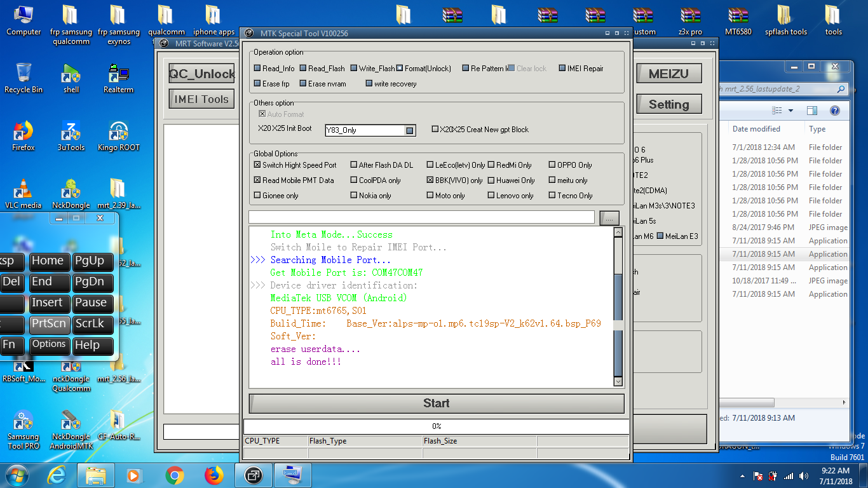Open the on-screen keyboard taskbar item
The width and height of the screenshot is (868, 488).
(293, 475)
